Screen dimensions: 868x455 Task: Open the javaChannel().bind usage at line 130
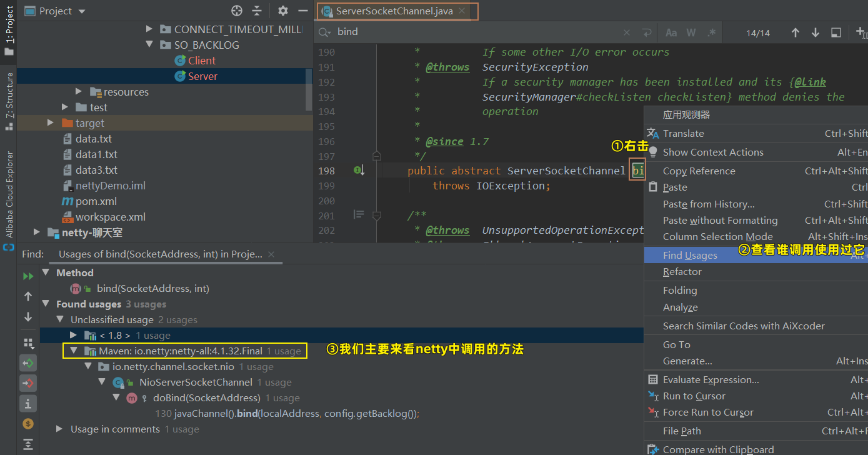coord(287,414)
